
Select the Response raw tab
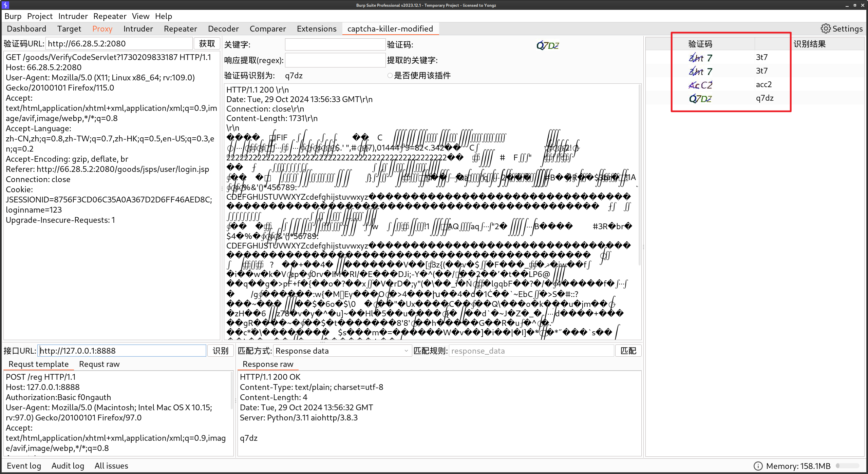[268, 364]
